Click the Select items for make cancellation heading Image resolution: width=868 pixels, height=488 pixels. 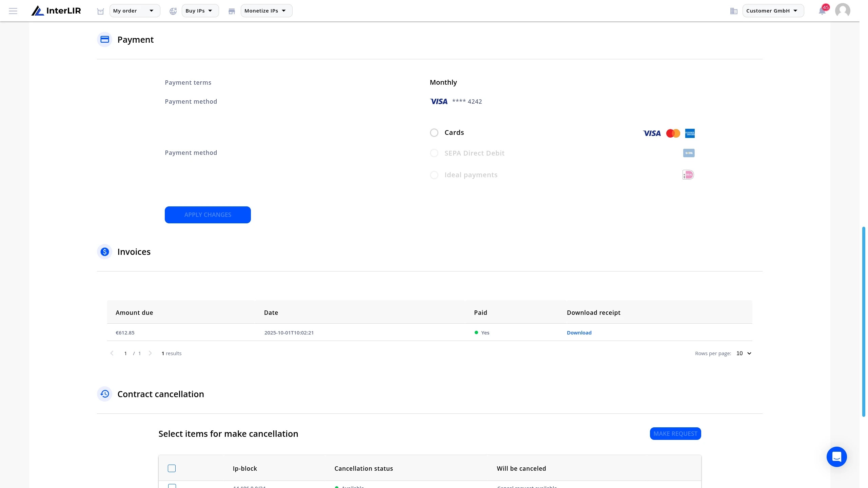[x=228, y=434]
